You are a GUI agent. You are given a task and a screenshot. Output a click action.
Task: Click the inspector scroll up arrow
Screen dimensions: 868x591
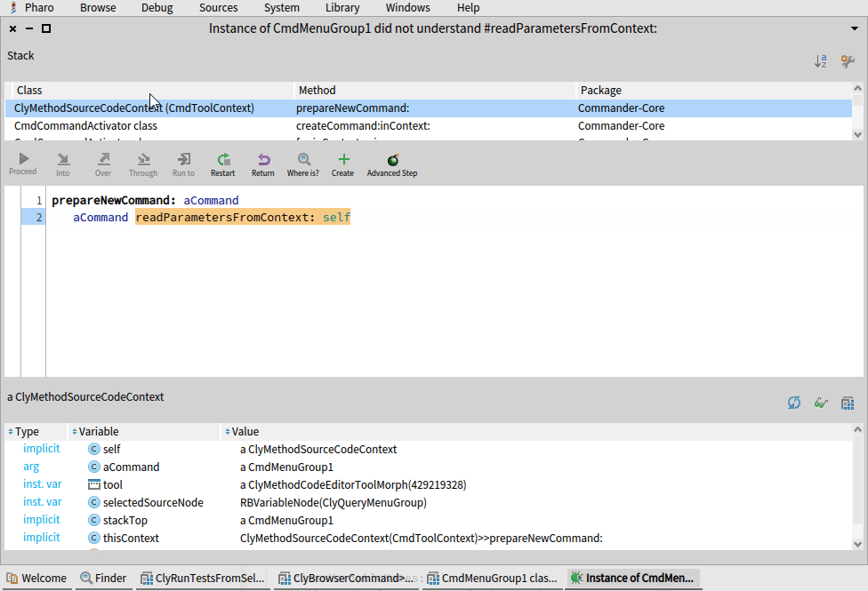[857, 429]
